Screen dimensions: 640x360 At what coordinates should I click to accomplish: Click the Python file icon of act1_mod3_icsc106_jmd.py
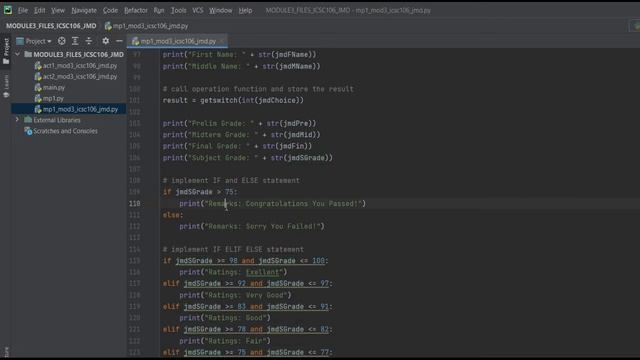[x=38, y=65]
